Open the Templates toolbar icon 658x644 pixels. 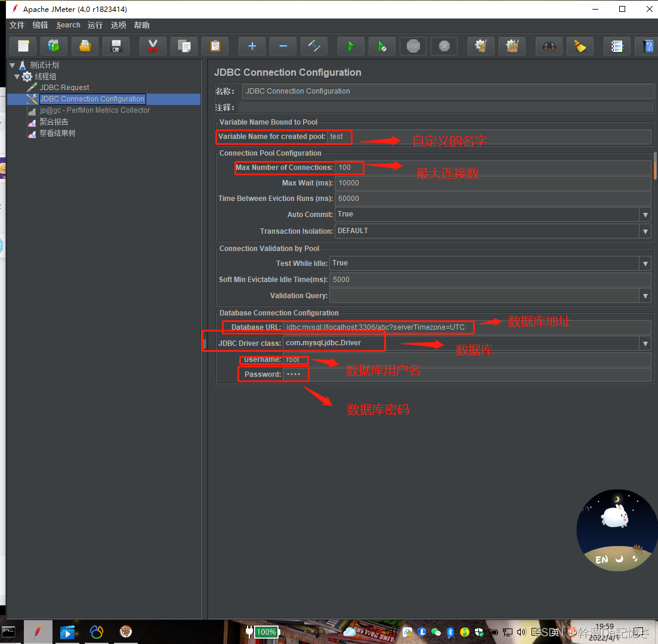coord(54,46)
